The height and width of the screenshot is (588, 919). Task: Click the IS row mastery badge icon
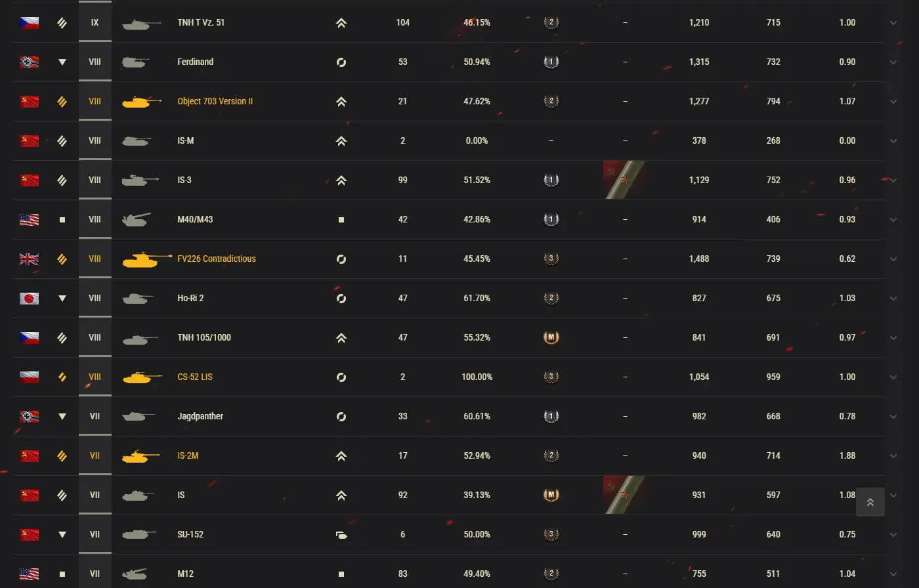[551, 495]
